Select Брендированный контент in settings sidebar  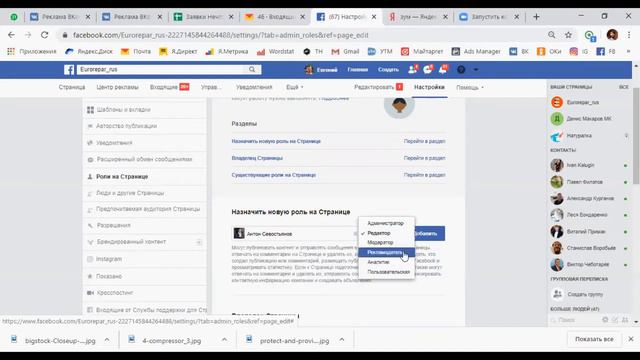tap(145, 242)
